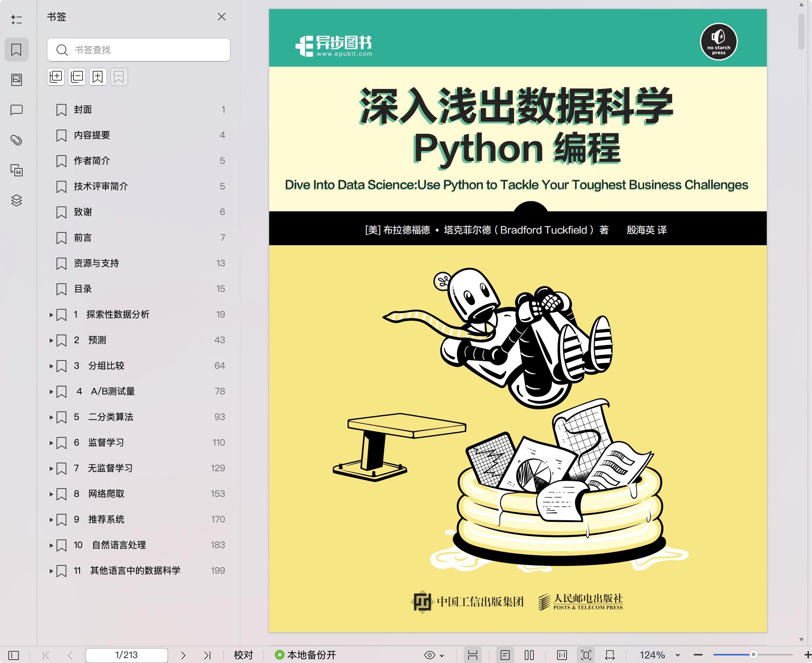812x663 pixels.
Task: Open the 10 自然语言处理 bookmark text
Action: point(110,545)
